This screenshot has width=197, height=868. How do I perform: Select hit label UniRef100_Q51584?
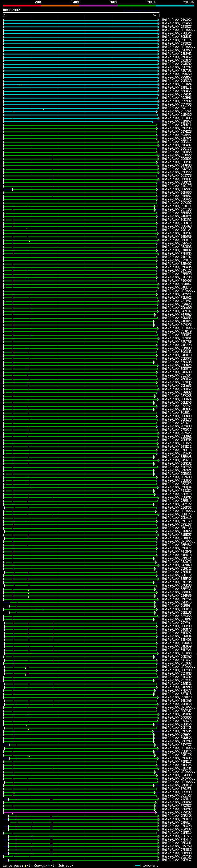[x=177, y=376]
